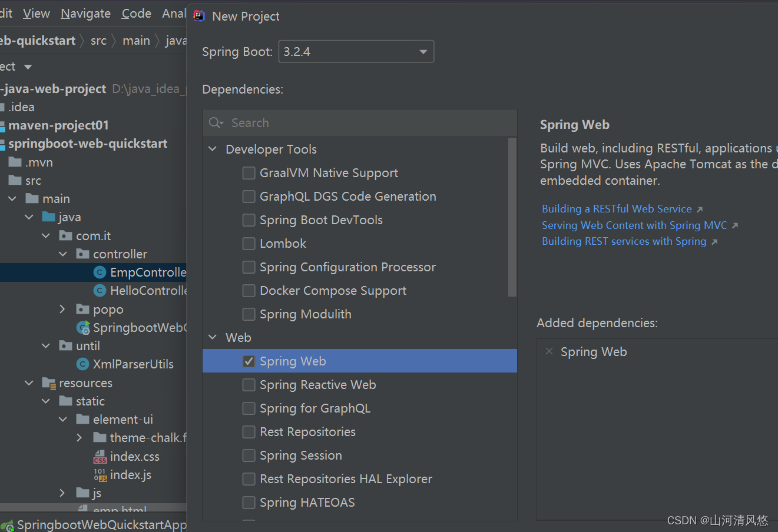Screen dimensions: 778x532
Task: Expand the popo package in project tree
Action: click(62, 310)
